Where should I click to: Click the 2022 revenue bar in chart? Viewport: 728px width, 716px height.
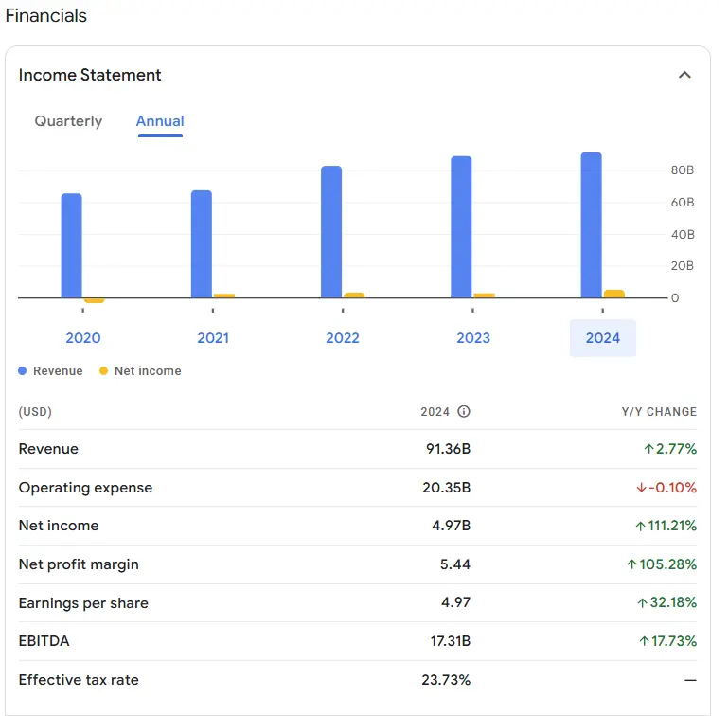pyautogui.click(x=331, y=232)
